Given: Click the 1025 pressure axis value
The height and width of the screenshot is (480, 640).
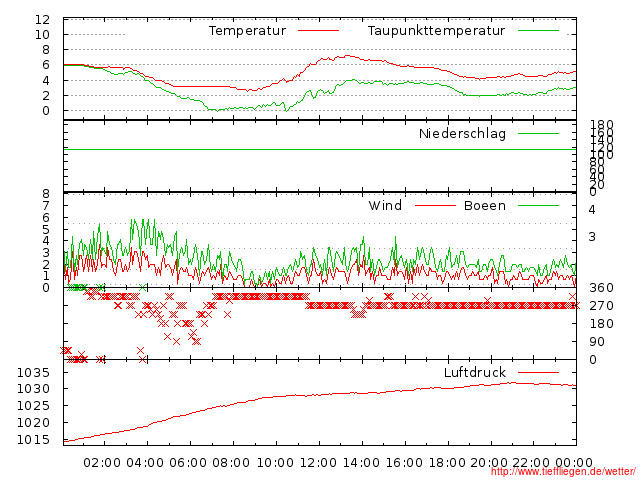Looking at the screenshot, I should 33,406.
